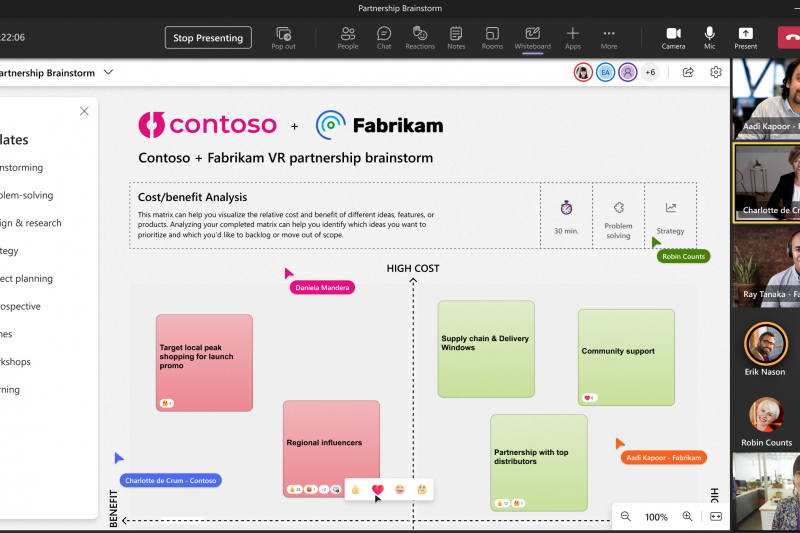Screen dimensions: 800x533
Task: Open the meeting Chat
Action: point(384,38)
